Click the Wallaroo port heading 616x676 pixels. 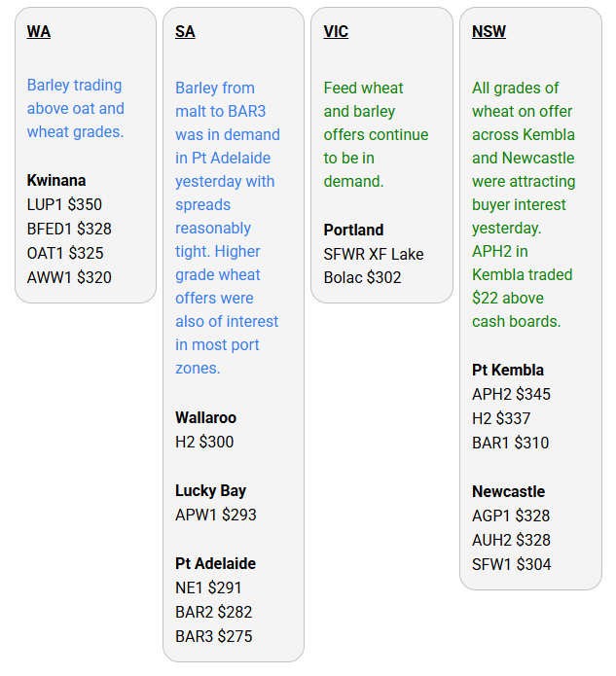205,417
